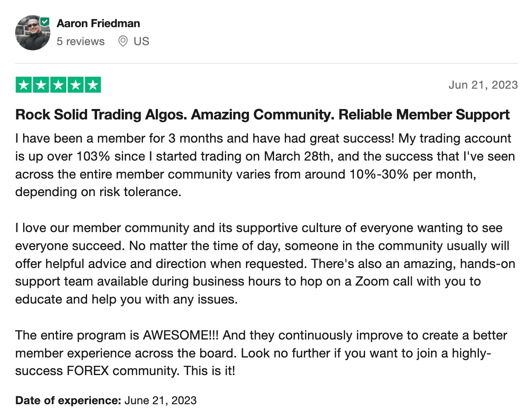
Task: Click the 'Jun 21, 2023' review date
Action: (x=483, y=85)
